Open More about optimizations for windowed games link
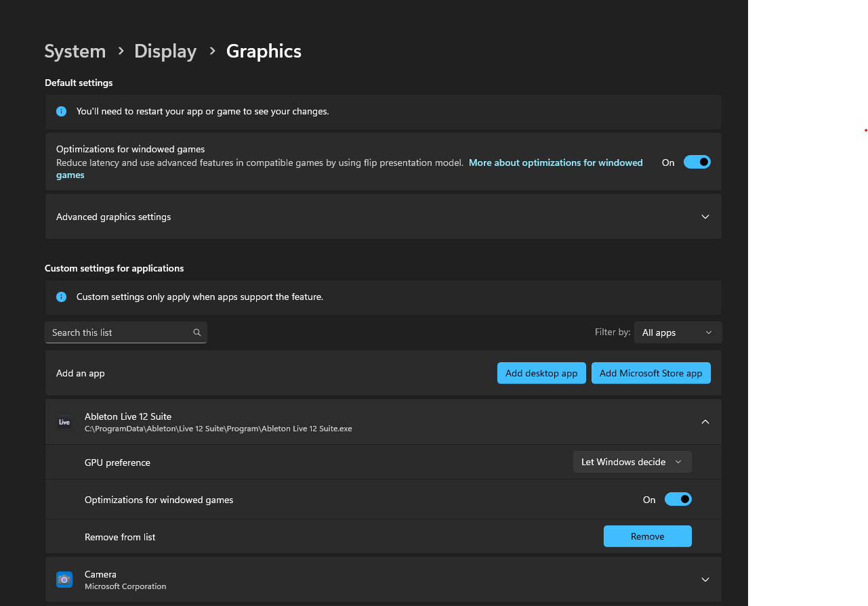This screenshot has width=868, height=606. pyautogui.click(x=555, y=163)
